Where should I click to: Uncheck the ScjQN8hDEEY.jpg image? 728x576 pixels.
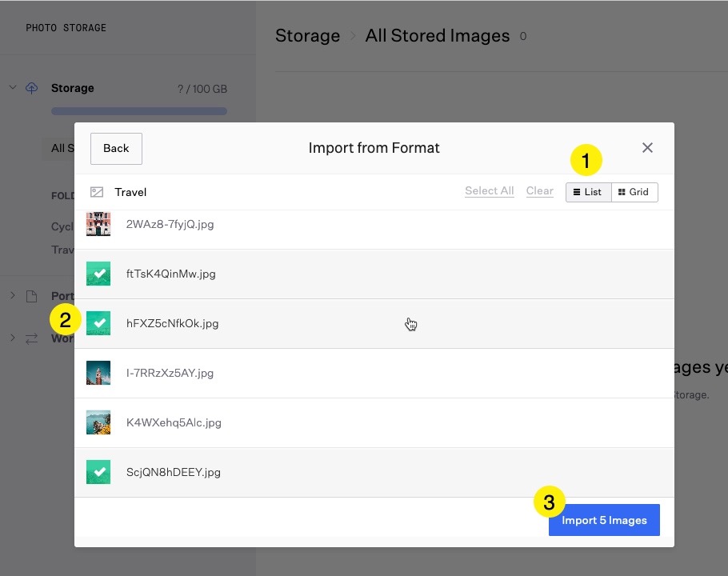pyautogui.click(x=98, y=472)
